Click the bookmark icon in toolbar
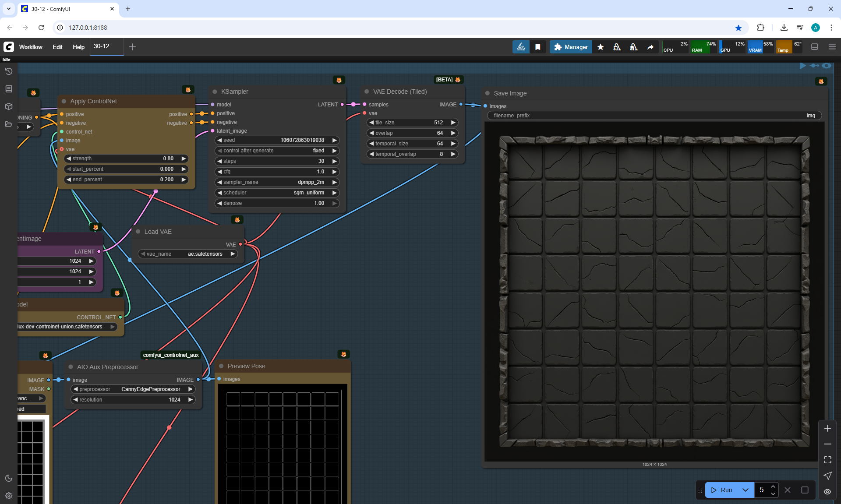 (538, 47)
